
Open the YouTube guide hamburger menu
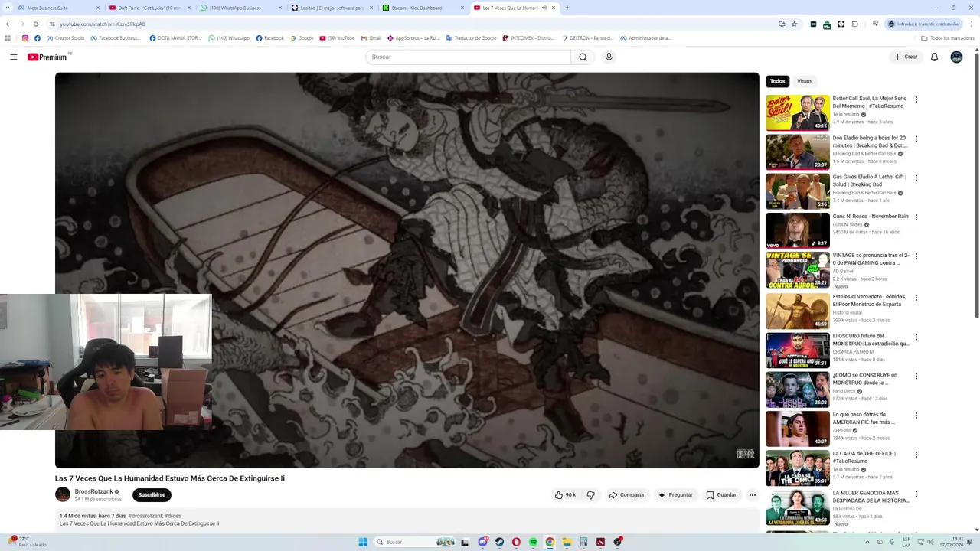tap(13, 57)
